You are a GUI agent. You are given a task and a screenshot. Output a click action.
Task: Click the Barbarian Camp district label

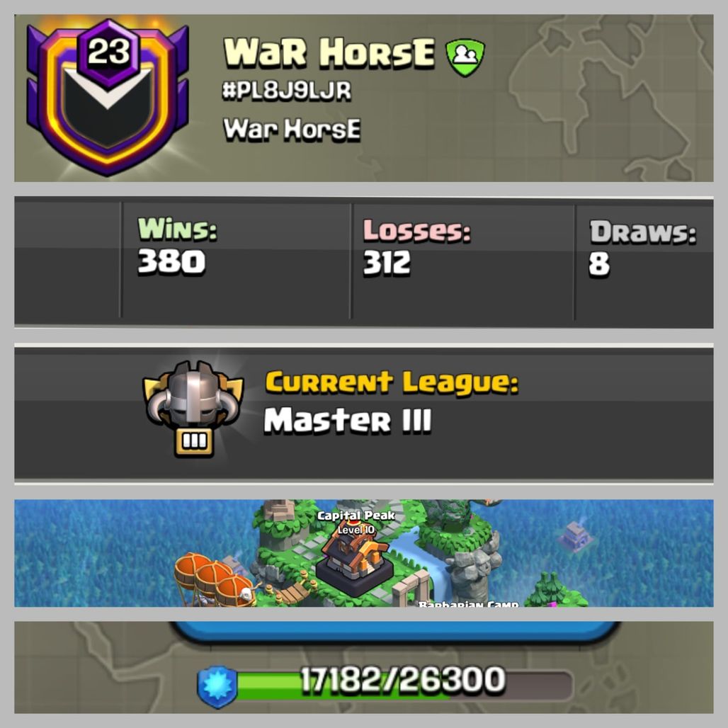click(468, 603)
